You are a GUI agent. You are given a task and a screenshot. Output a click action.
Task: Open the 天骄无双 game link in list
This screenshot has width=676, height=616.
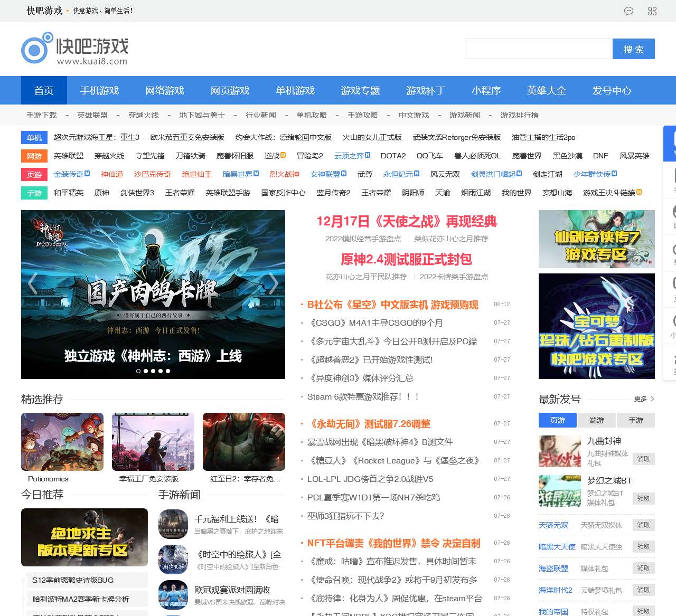click(553, 525)
